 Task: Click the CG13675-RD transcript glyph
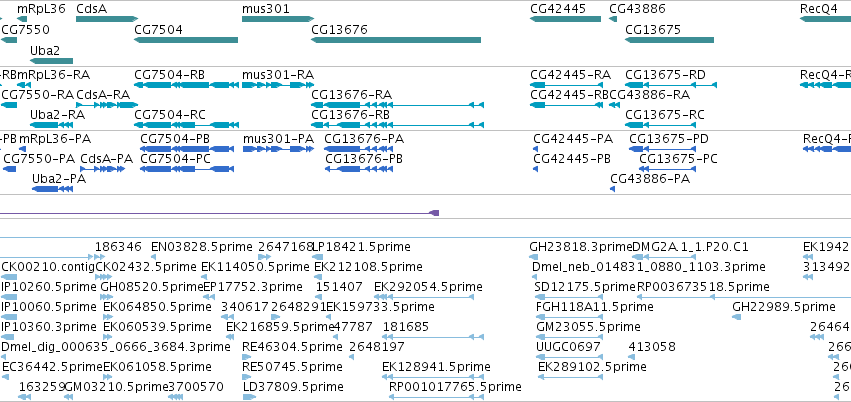pyautogui.click(x=671, y=85)
